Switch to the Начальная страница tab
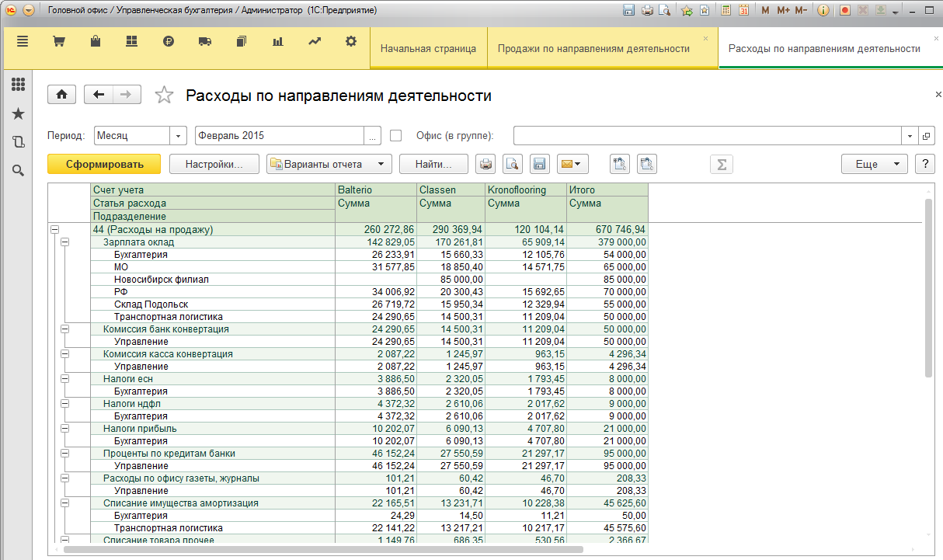Image resolution: width=943 pixels, height=560 pixels. pos(428,48)
